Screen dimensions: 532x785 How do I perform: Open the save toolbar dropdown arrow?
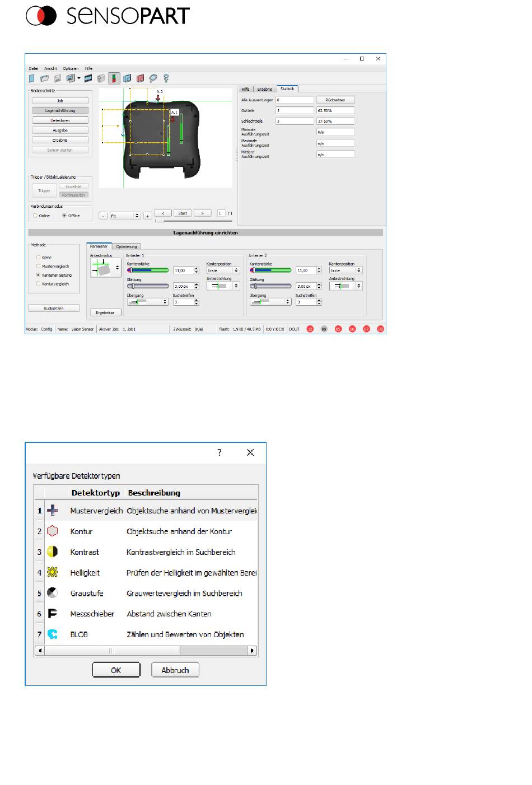point(79,78)
